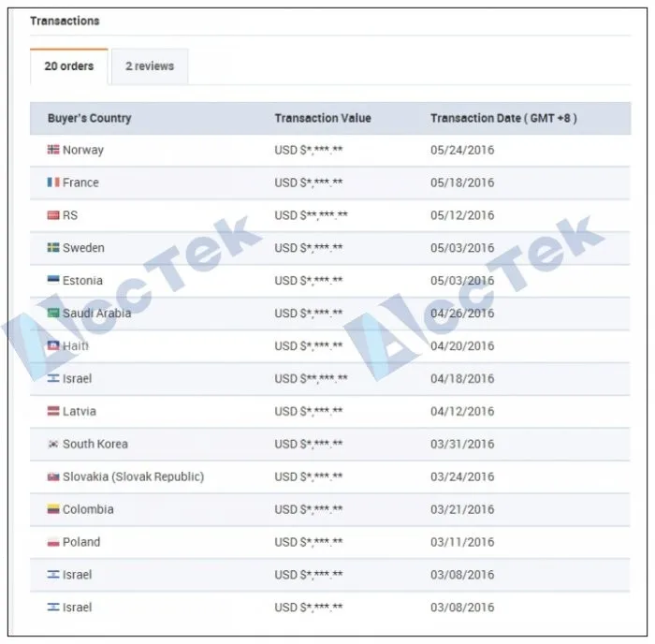Click the South Korea flag icon

[x=53, y=444]
